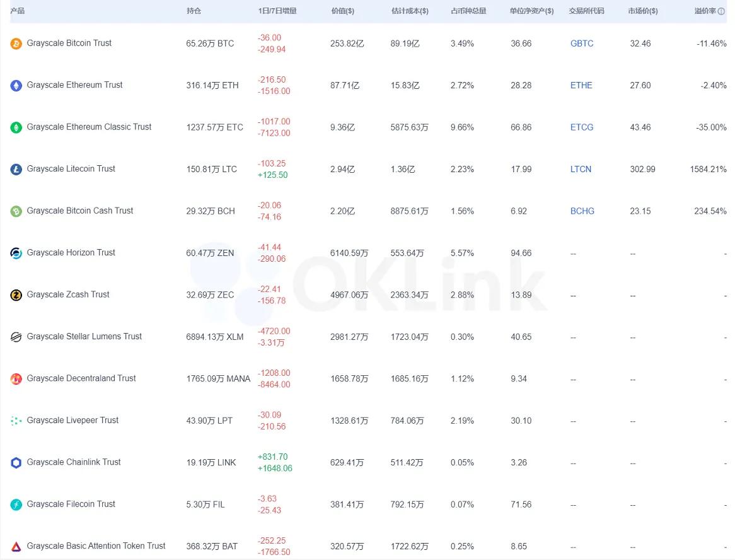This screenshot has height=560, width=735.
Task: Click the Decentraland coin icon
Action: (16, 378)
